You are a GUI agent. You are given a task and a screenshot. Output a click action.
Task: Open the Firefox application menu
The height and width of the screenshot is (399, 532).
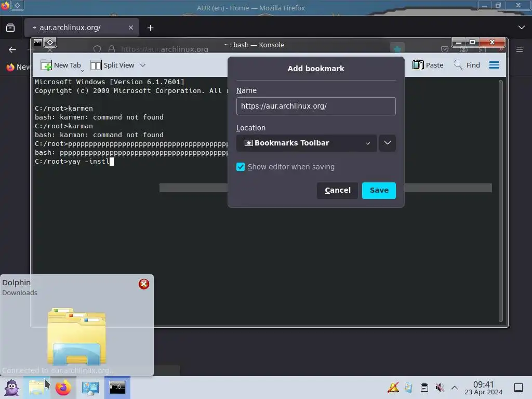tap(520, 49)
